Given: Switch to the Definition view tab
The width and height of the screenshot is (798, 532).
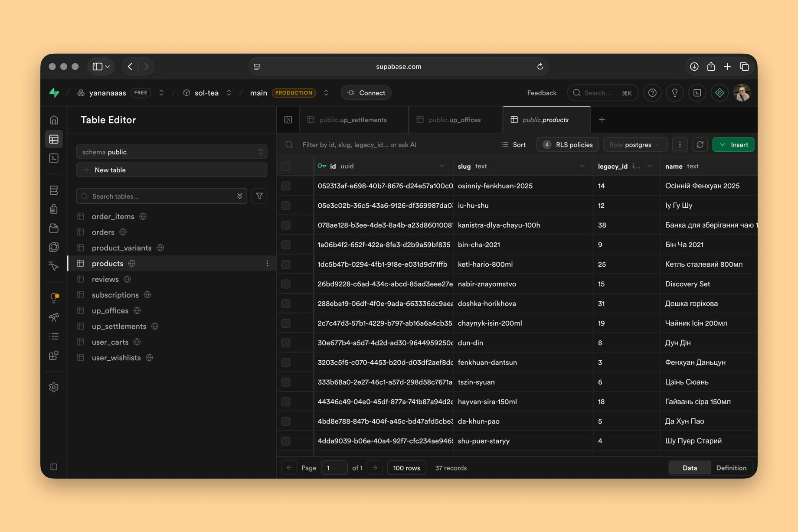Looking at the screenshot, I should tap(731, 468).
